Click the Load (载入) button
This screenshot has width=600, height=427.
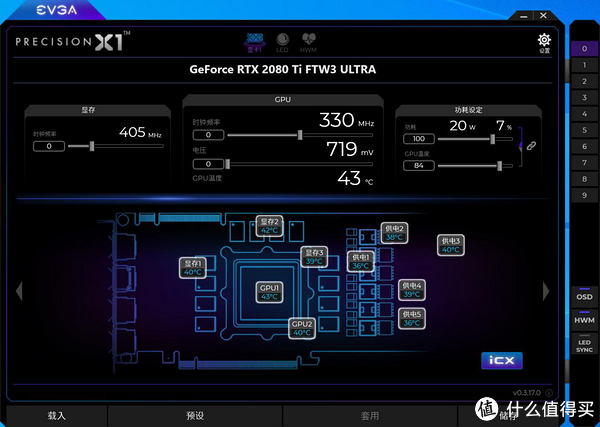57,416
